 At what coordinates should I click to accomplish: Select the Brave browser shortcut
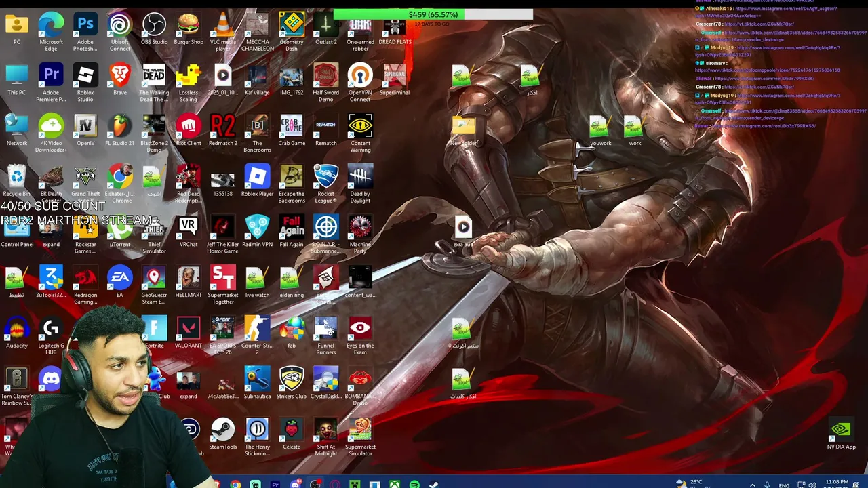[120, 79]
